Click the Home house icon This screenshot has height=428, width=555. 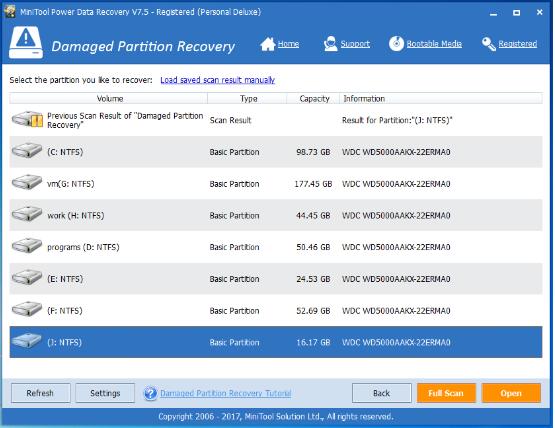268,44
